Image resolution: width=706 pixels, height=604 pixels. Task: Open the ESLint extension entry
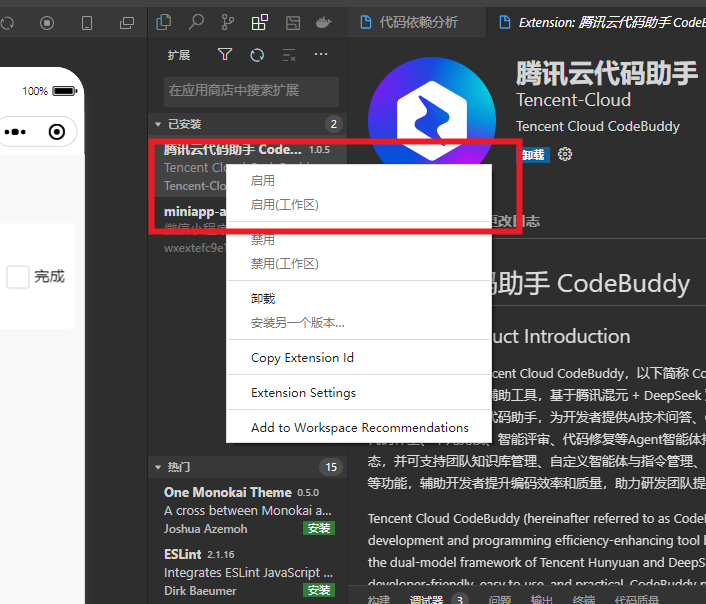point(248,572)
